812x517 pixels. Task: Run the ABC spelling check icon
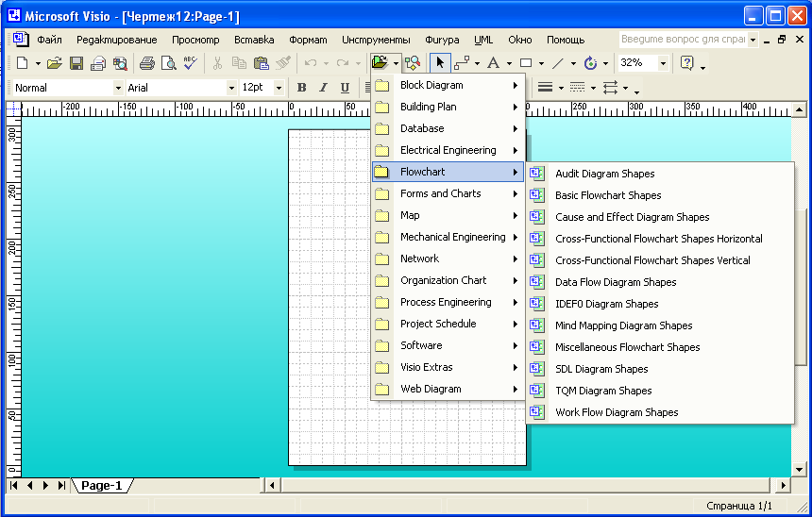tap(190, 63)
